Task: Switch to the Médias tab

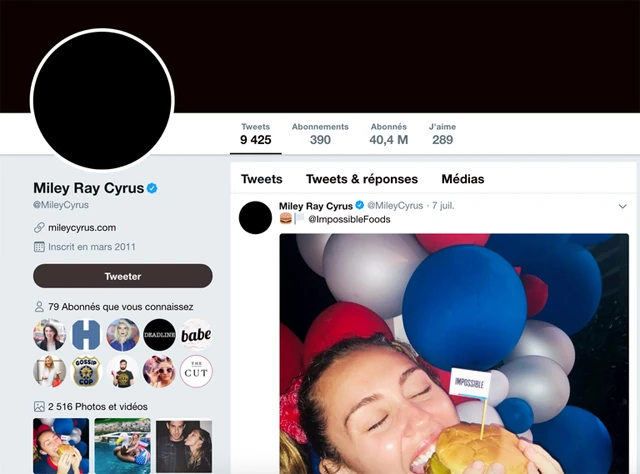Action: pos(462,179)
